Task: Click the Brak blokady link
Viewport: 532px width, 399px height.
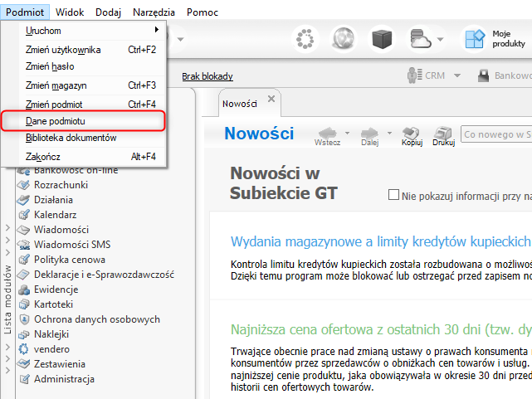Action: pyautogui.click(x=207, y=76)
